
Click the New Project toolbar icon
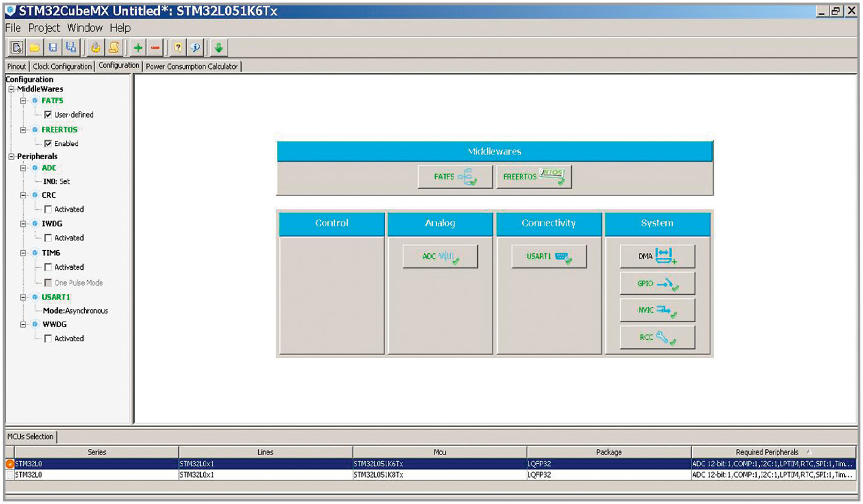click(17, 48)
